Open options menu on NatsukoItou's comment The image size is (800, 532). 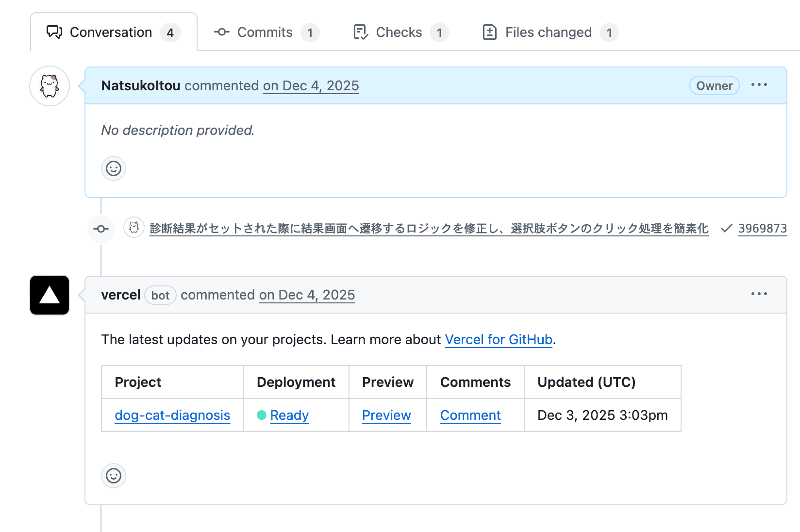759,85
